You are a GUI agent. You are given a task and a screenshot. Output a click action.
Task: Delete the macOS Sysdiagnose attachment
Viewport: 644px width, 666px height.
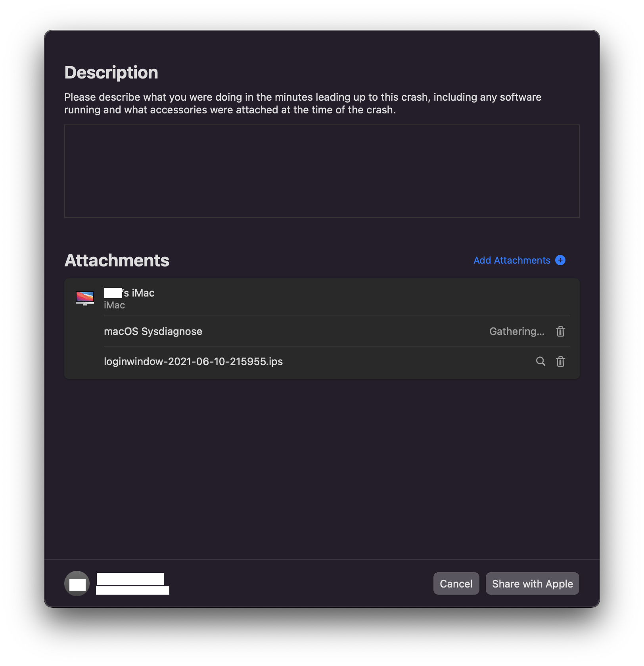click(x=560, y=331)
